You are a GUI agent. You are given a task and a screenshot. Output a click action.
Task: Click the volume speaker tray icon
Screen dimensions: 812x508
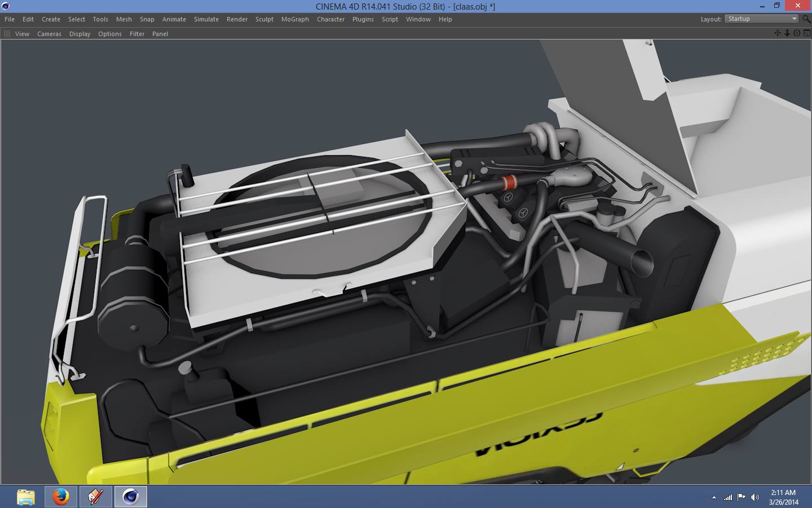(x=755, y=497)
